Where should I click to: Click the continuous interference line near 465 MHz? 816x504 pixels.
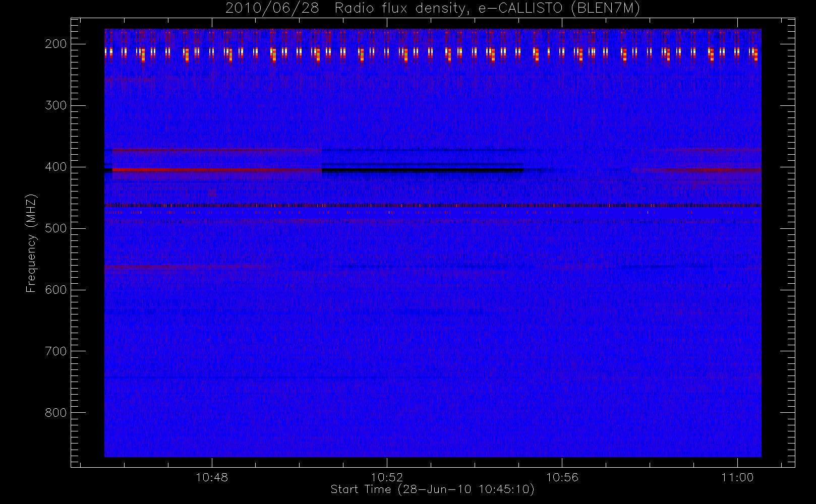point(433,205)
